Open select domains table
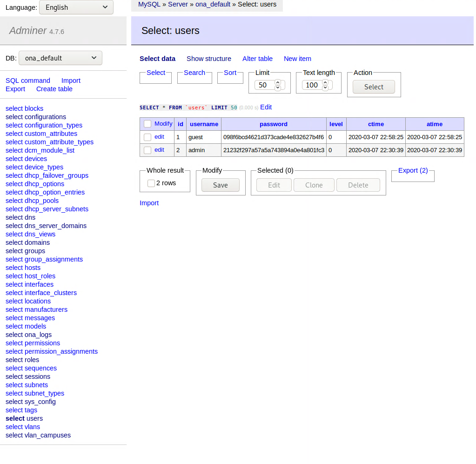The image size is (476, 464). 27,243
